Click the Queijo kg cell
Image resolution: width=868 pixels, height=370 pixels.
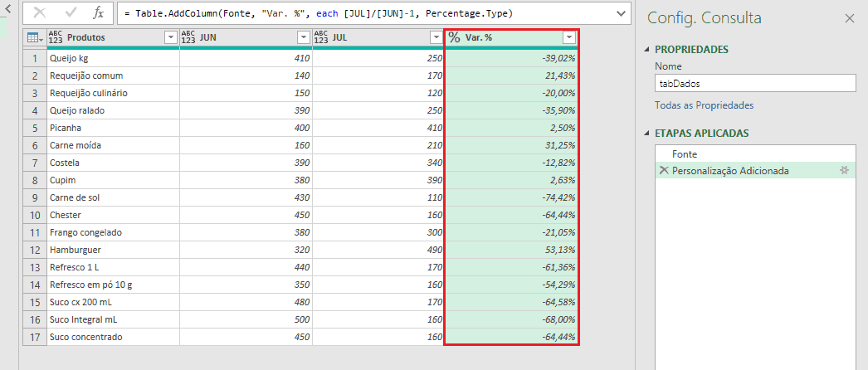(114, 58)
